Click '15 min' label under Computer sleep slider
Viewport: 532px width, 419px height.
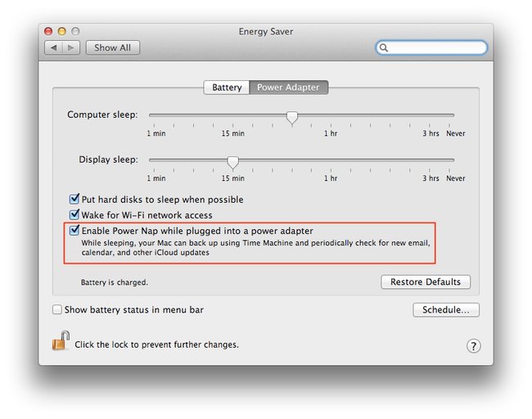(x=233, y=133)
